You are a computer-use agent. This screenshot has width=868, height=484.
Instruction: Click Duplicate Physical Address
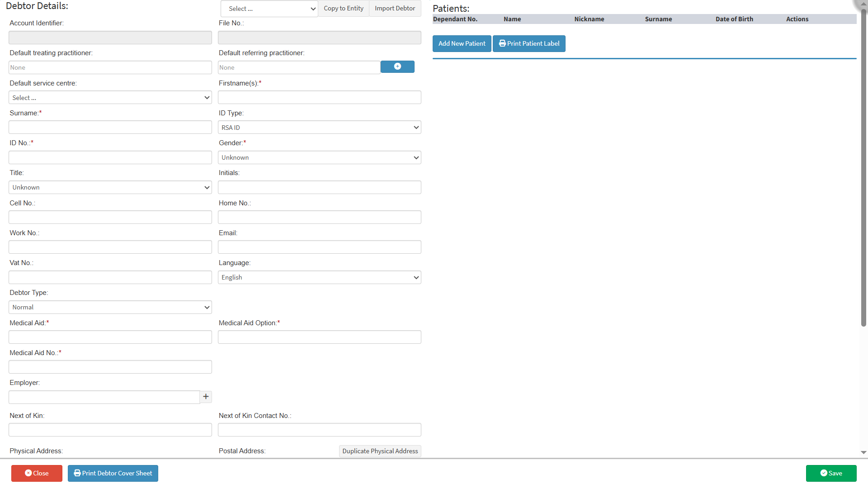pos(380,451)
